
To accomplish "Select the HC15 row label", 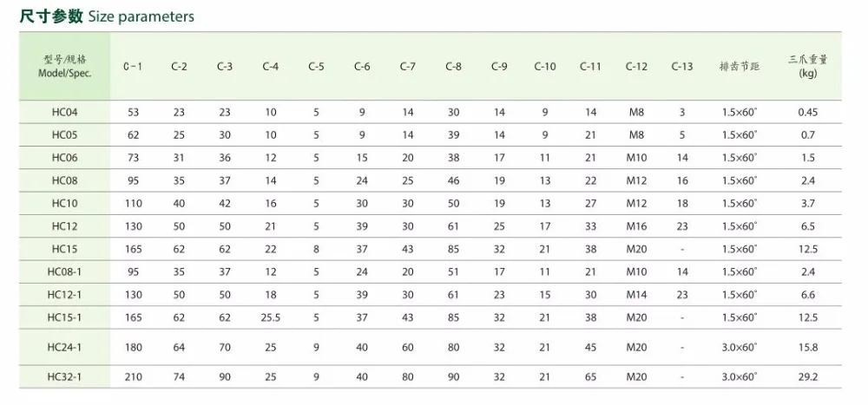I will click(x=65, y=249).
